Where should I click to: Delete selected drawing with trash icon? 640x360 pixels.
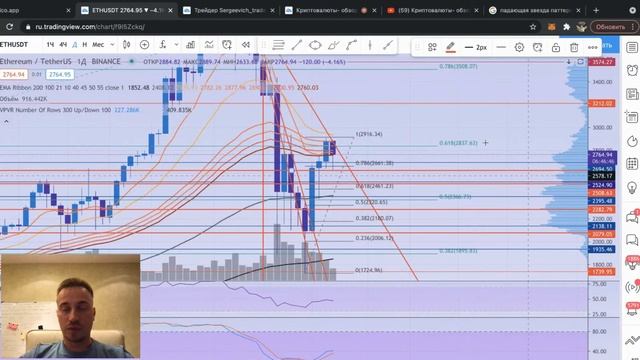click(x=574, y=47)
